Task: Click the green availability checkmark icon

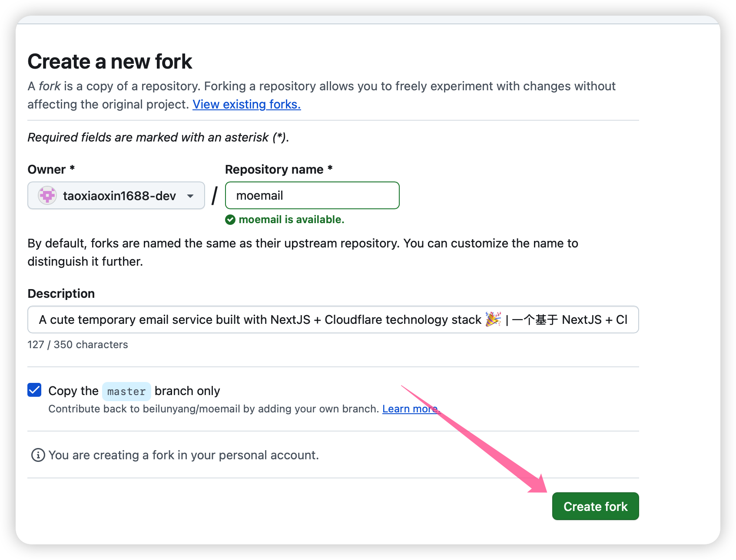Action: [230, 220]
